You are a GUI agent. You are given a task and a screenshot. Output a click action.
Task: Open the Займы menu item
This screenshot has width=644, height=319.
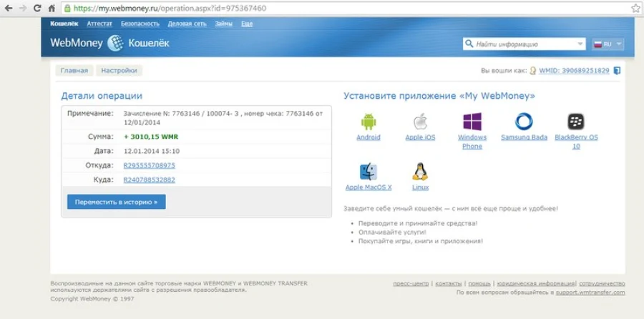[x=223, y=24]
